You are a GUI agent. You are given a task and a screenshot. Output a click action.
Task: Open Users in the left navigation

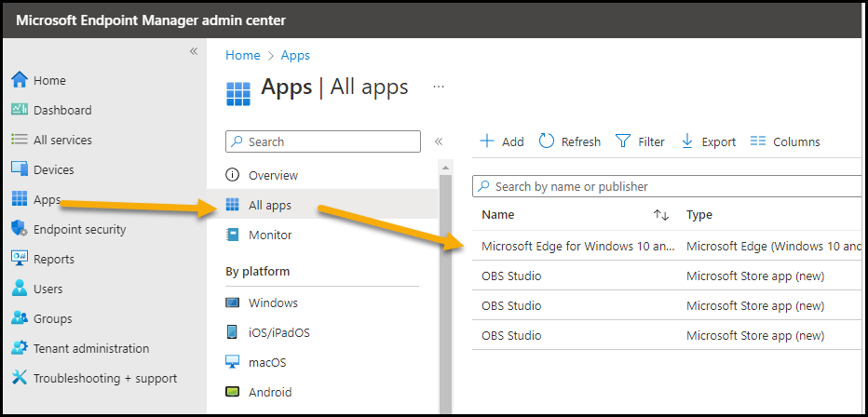tap(48, 289)
